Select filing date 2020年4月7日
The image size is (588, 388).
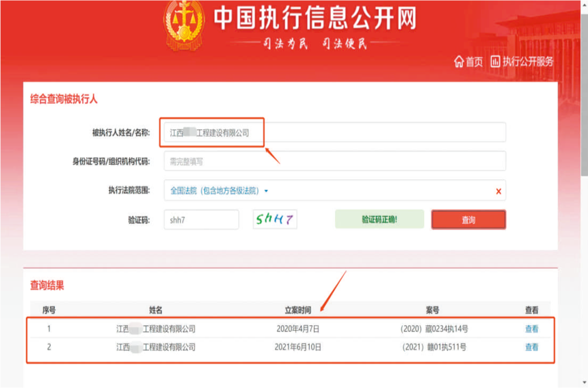pos(297,329)
